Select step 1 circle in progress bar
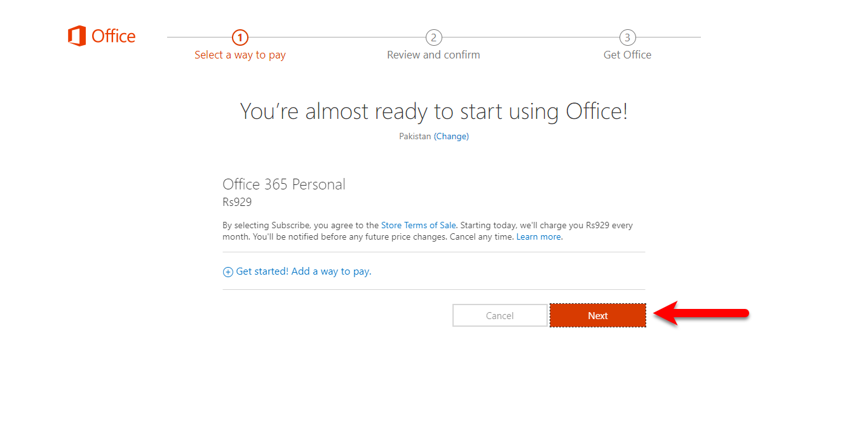The height and width of the screenshot is (424, 868). point(240,38)
